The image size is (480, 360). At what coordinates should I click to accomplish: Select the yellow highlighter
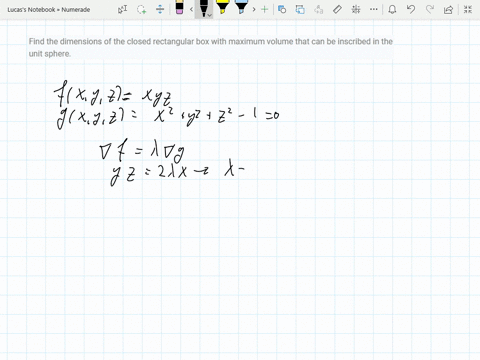[x=222, y=7]
